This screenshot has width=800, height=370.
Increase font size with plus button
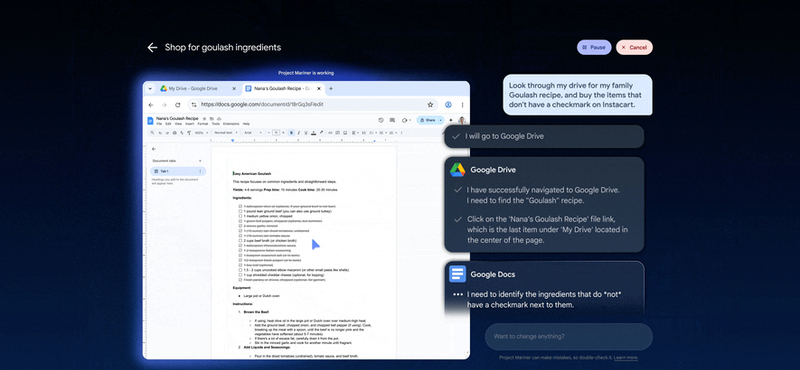click(x=283, y=133)
